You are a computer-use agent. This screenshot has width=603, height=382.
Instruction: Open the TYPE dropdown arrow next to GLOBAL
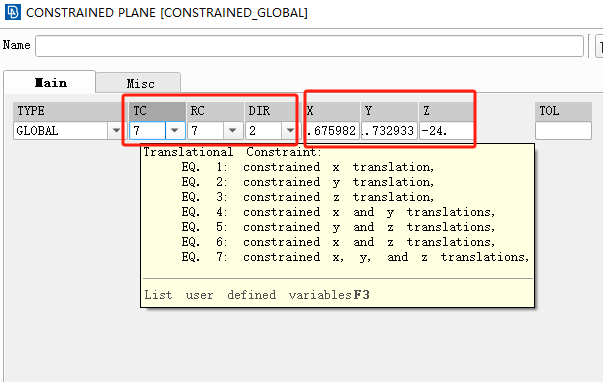pos(116,131)
